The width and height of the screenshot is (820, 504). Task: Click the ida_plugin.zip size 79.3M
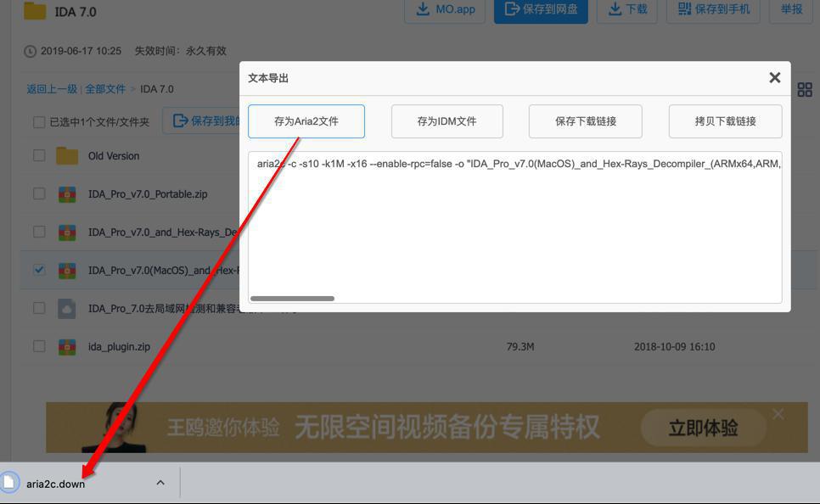click(520, 347)
